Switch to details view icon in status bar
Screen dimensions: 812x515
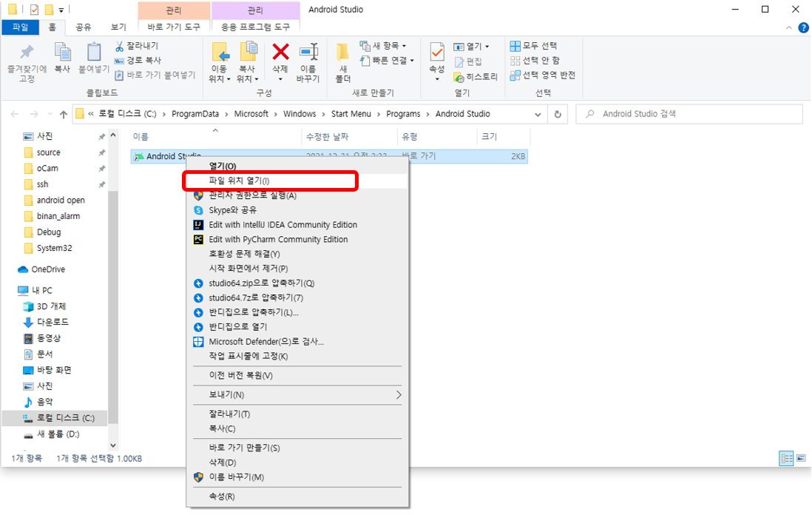(786, 459)
